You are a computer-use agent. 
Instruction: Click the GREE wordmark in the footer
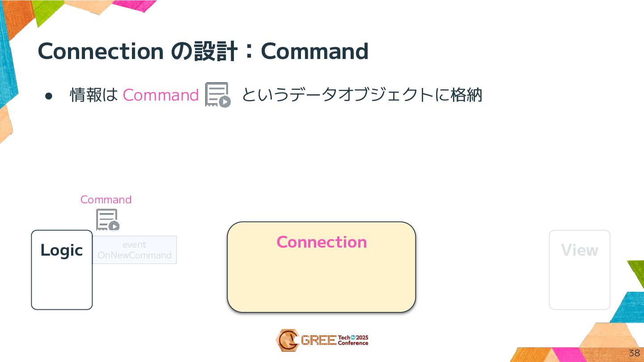click(318, 341)
